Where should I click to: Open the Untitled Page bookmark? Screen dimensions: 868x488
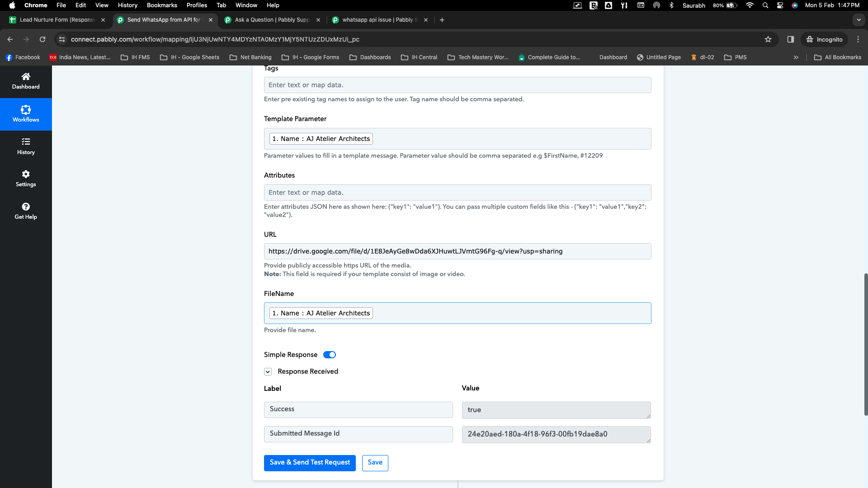659,57
